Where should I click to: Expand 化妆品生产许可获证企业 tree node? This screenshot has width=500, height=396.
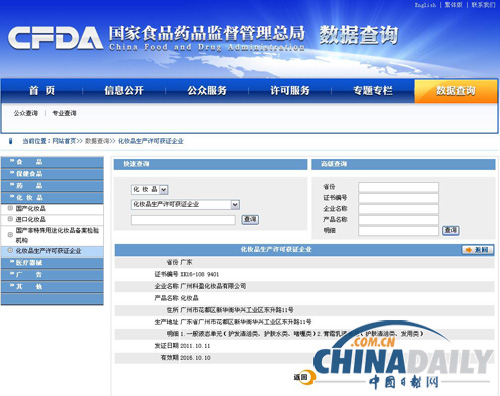[10, 250]
